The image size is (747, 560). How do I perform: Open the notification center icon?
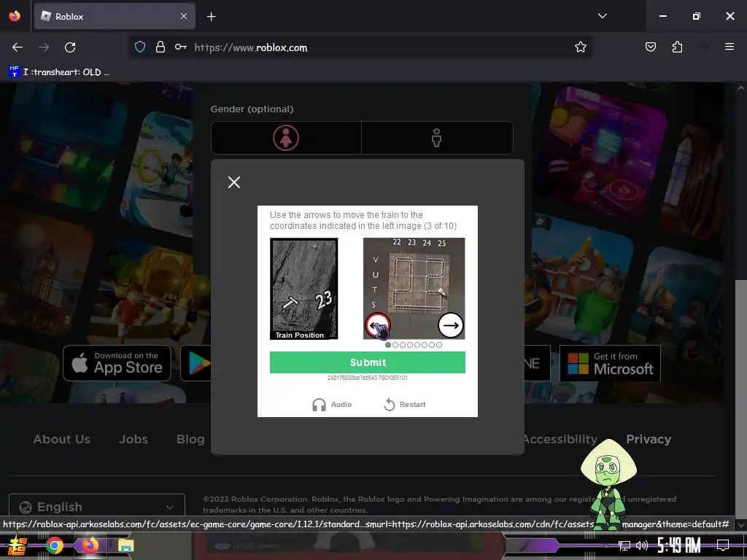723,545
